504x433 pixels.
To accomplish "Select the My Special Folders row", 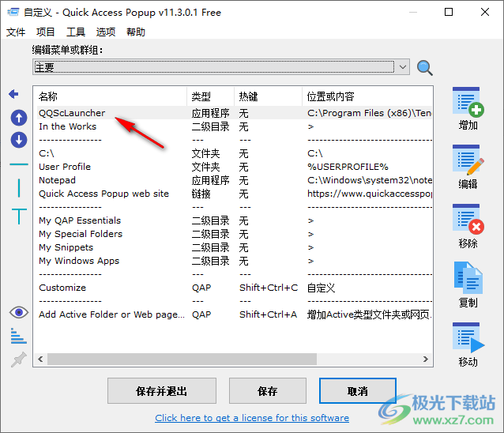I will tap(235, 234).
